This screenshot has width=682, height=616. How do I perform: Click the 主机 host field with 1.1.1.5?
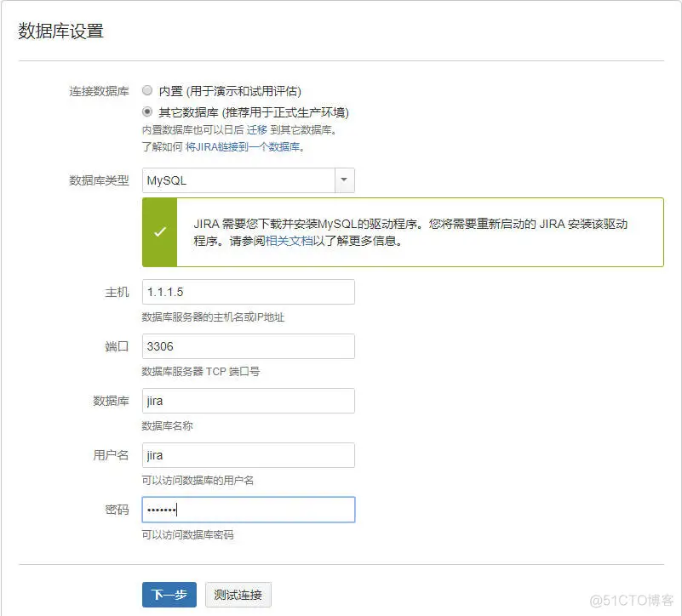click(x=249, y=292)
